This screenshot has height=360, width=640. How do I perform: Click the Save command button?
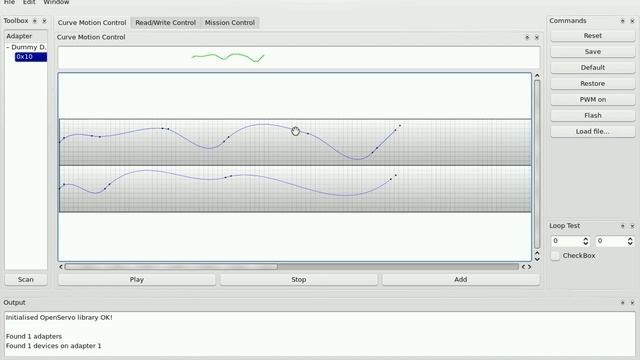(593, 52)
